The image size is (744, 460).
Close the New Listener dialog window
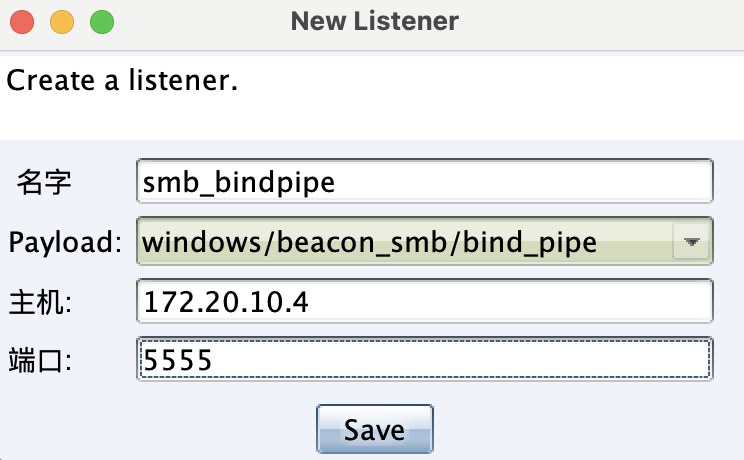tap(22, 21)
